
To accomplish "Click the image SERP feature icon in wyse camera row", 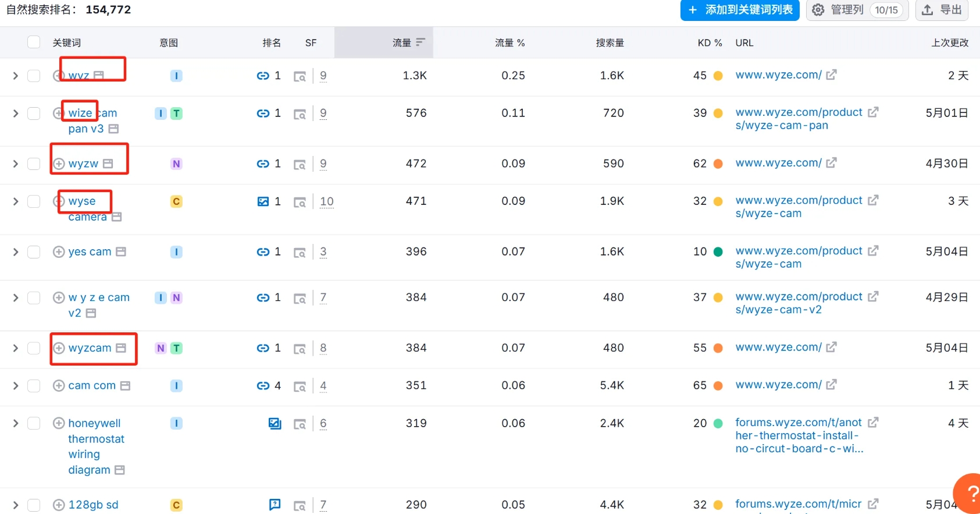I will point(263,201).
